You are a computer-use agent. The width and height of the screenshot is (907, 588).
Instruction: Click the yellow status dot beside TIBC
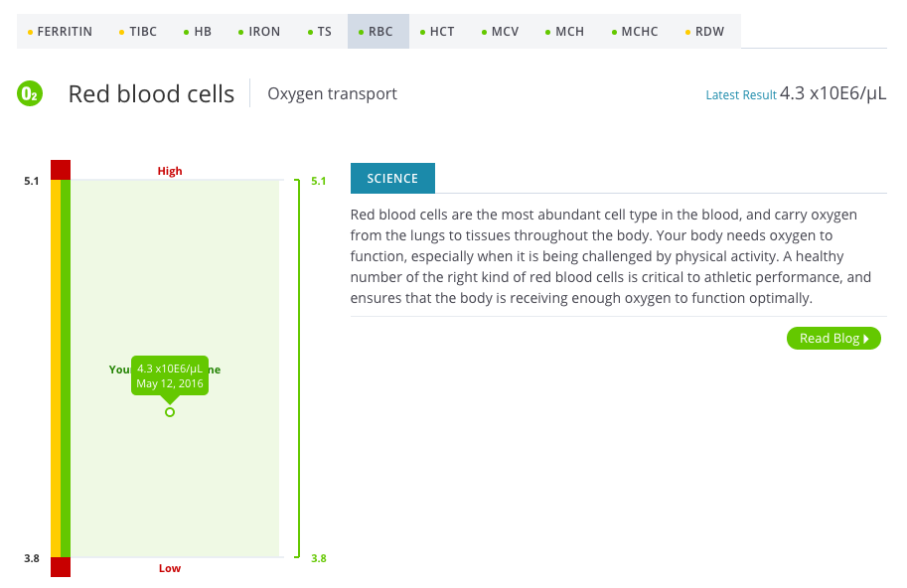point(123,31)
